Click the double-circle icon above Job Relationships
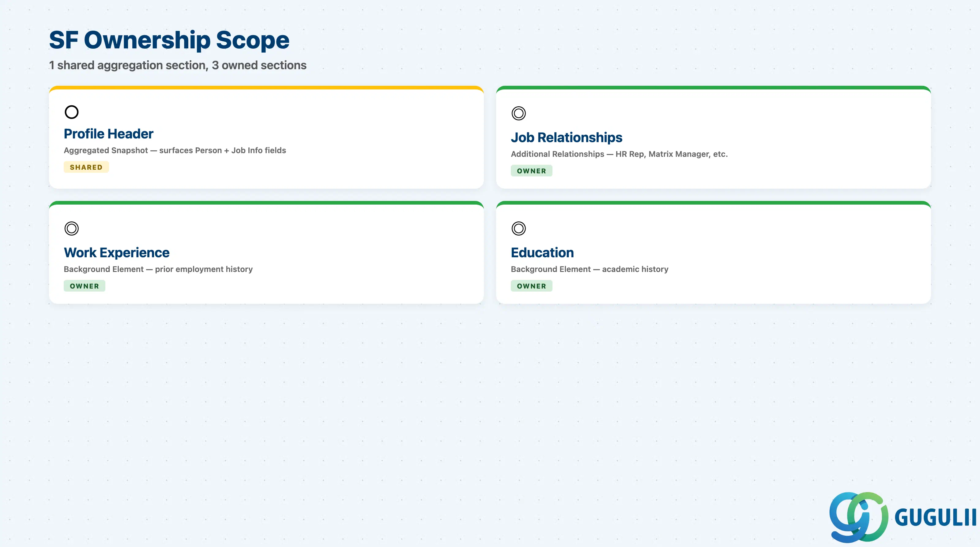The width and height of the screenshot is (980, 547). coord(518,113)
